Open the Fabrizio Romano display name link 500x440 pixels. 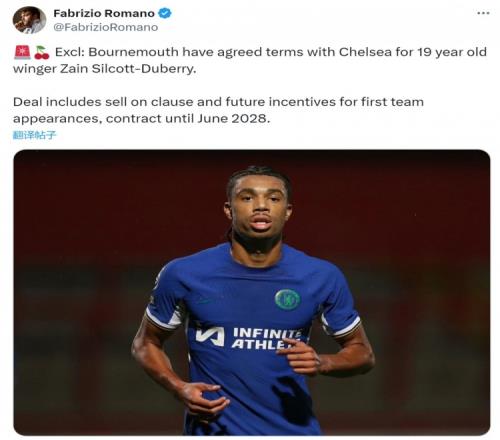point(104,13)
